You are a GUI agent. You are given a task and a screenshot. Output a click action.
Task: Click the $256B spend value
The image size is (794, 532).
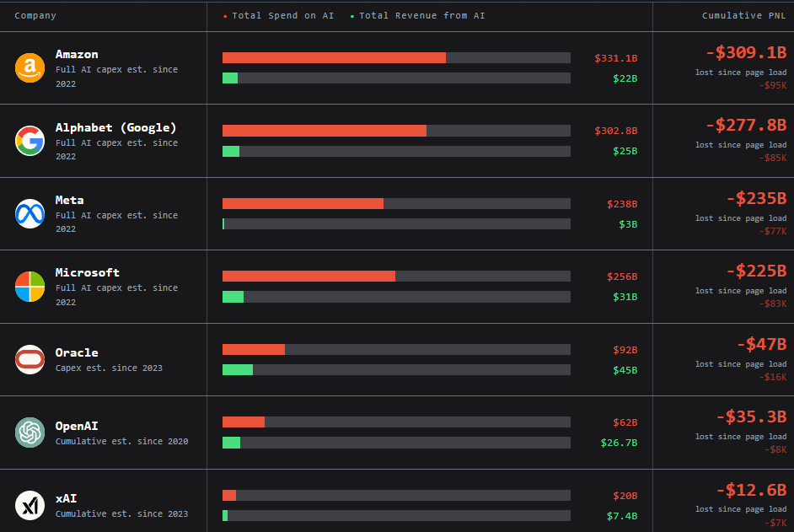click(x=622, y=277)
